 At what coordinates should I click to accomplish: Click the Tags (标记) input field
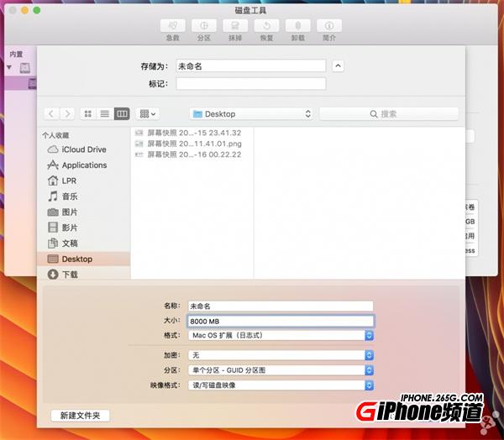point(250,84)
